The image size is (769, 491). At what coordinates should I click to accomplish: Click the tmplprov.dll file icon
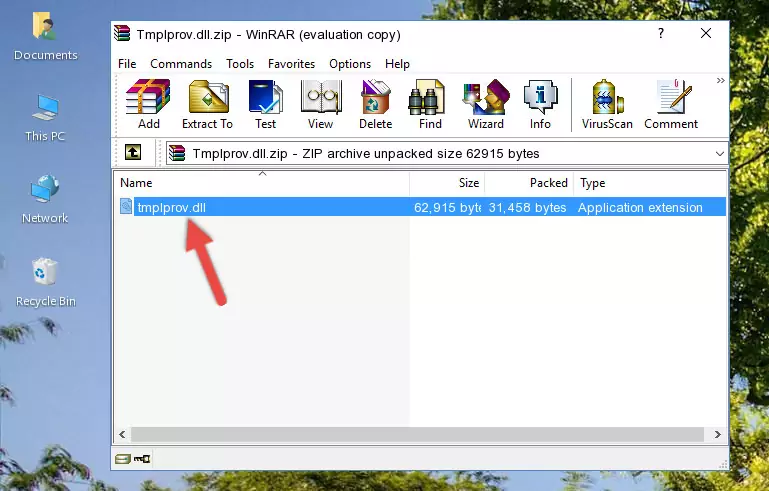pos(126,207)
